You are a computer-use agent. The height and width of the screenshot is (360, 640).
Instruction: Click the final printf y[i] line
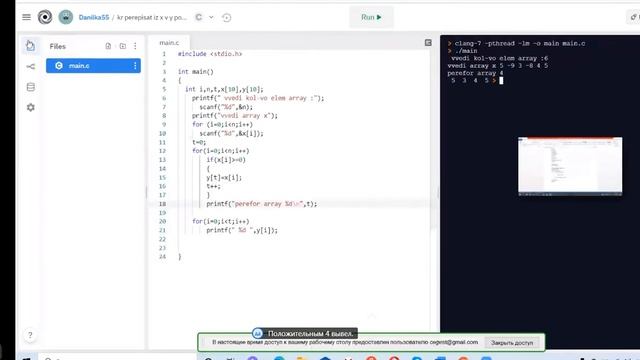[242, 230]
